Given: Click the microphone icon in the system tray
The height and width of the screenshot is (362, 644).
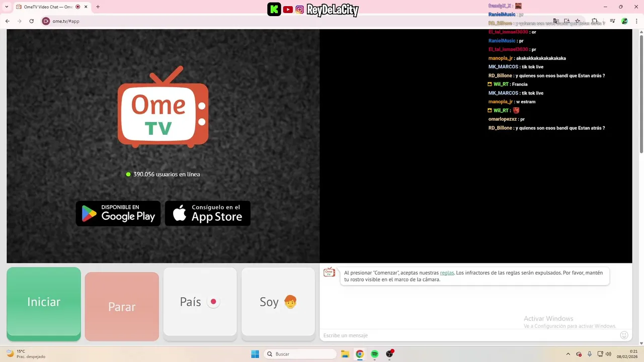Looking at the screenshot, I should click(x=590, y=354).
